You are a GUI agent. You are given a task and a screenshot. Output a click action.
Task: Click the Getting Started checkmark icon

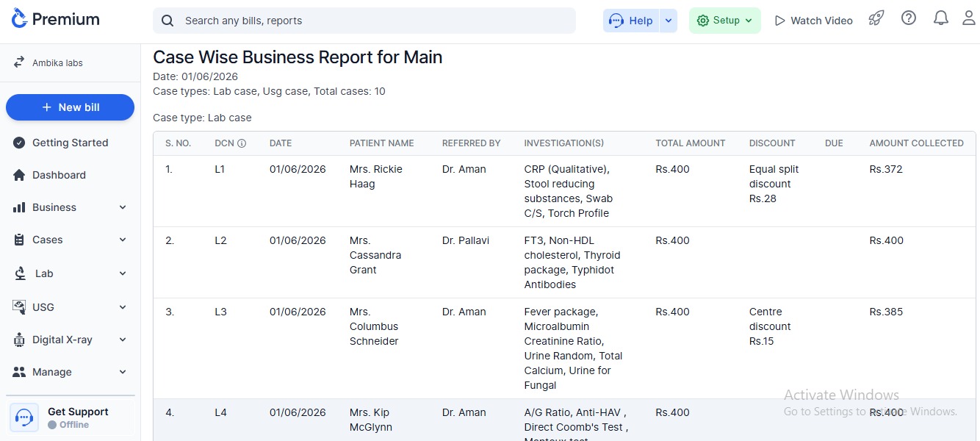pyautogui.click(x=20, y=143)
